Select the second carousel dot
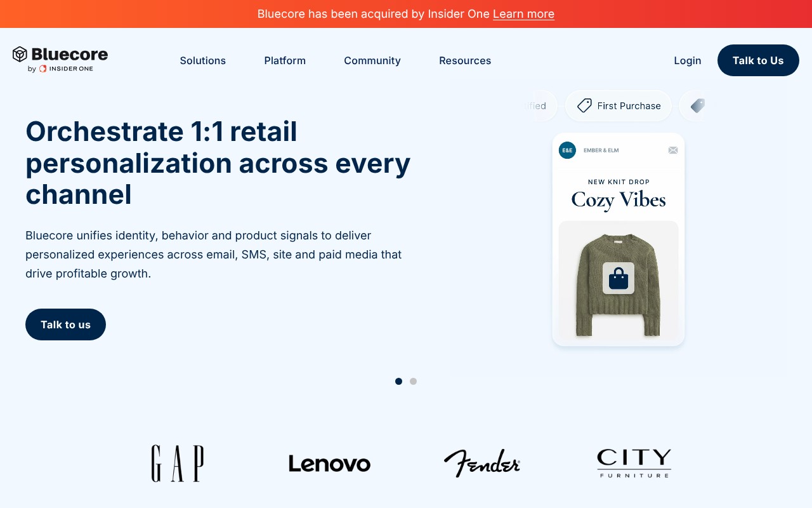Viewport: 812px width, 508px height. click(x=413, y=382)
